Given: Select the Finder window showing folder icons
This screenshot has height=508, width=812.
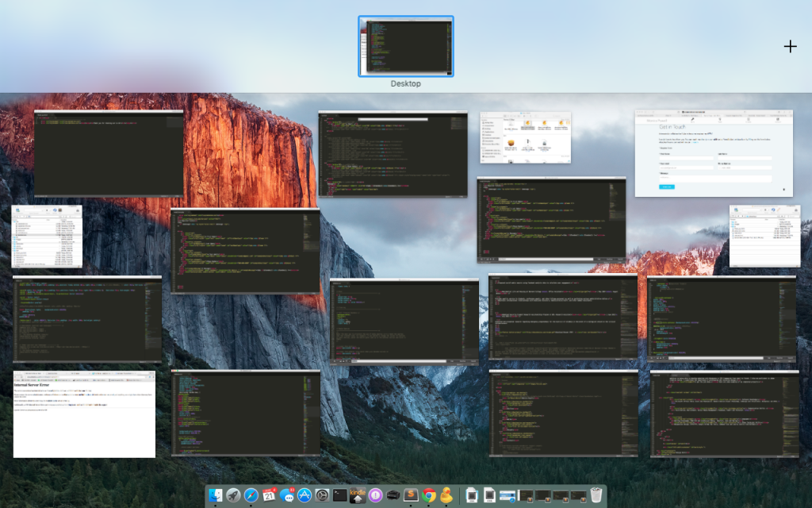Looking at the screenshot, I should 525,137.
